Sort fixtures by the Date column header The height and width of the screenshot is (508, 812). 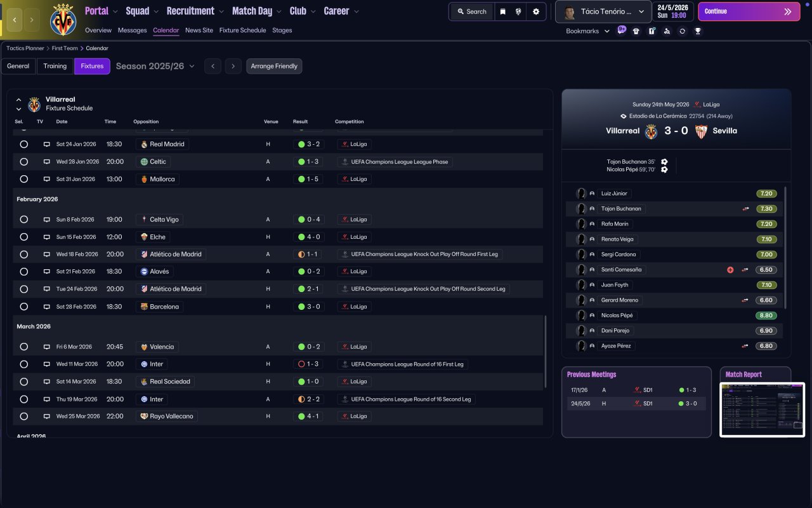coord(62,122)
